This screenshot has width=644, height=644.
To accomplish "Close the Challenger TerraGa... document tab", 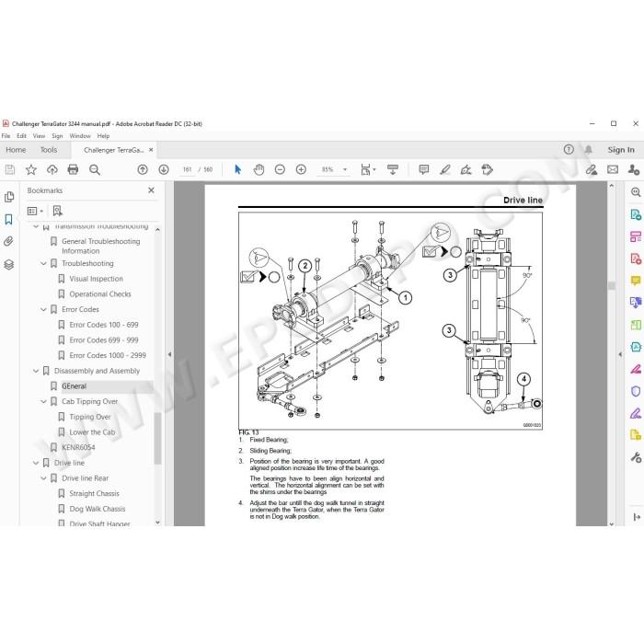I will [x=151, y=150].
